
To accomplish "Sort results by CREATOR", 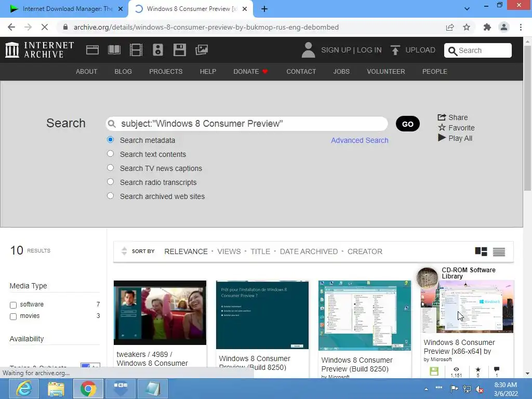I will click(x=365, y=251).
